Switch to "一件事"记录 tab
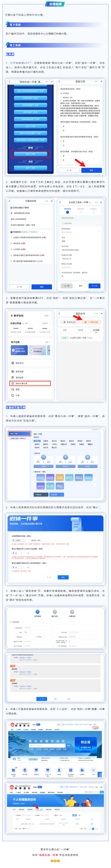111x868 pixels. pos(91,322)
